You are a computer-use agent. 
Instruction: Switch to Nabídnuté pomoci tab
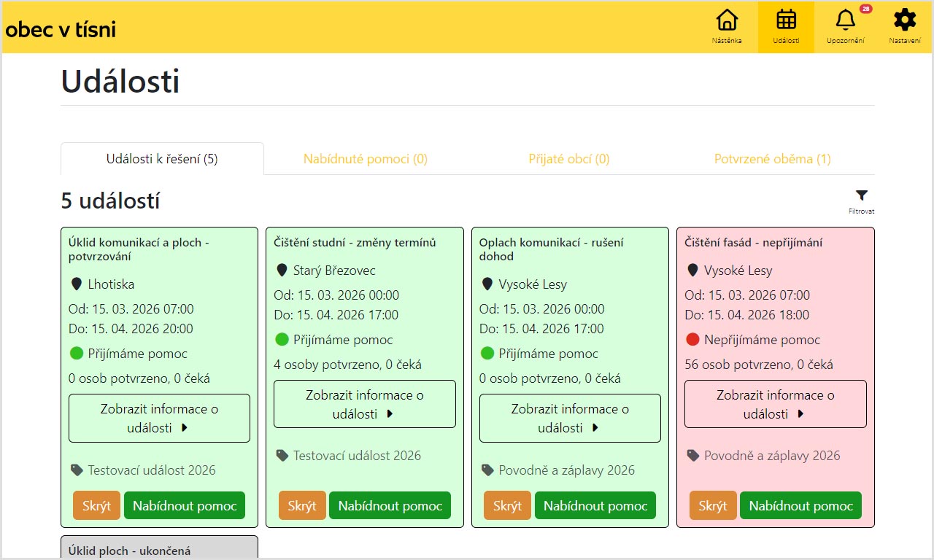(x=365, y=159)
